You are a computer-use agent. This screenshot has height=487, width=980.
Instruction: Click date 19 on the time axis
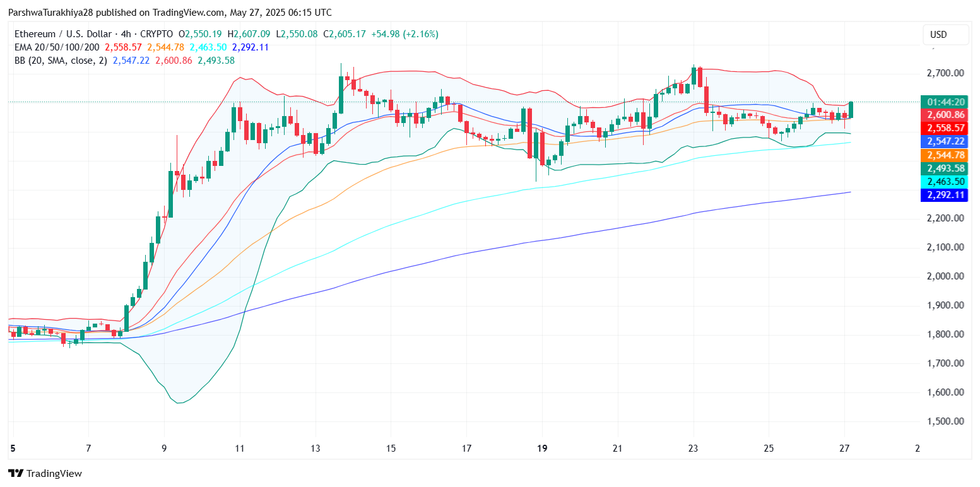[x=542, y=449]
